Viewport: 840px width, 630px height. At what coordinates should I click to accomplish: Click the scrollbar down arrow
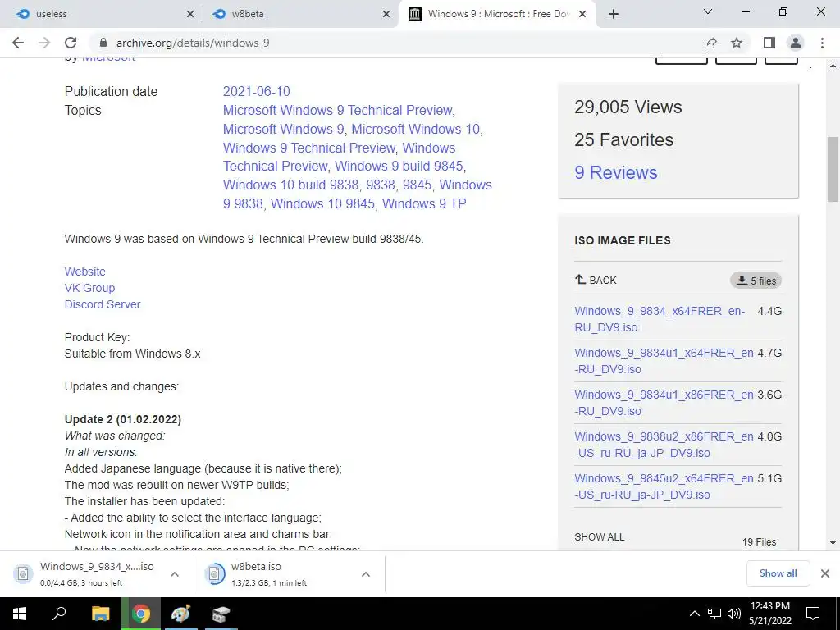(x=833, y=543)
